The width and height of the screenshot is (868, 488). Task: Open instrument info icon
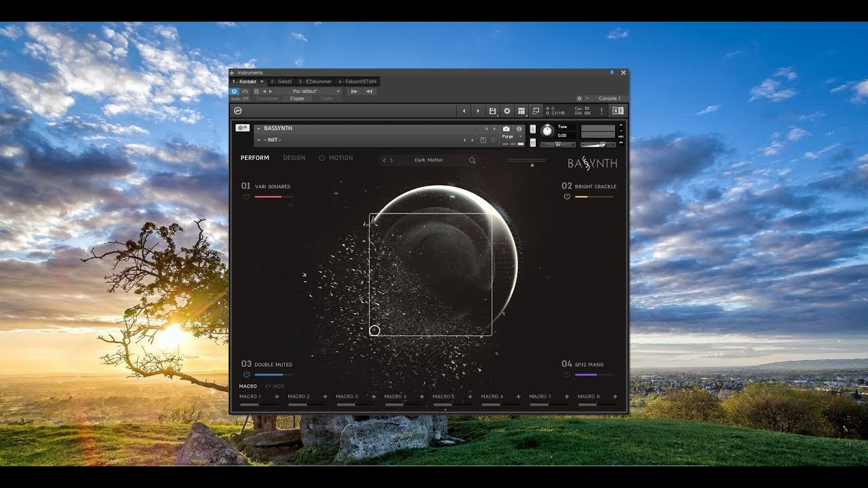[519, 129]
